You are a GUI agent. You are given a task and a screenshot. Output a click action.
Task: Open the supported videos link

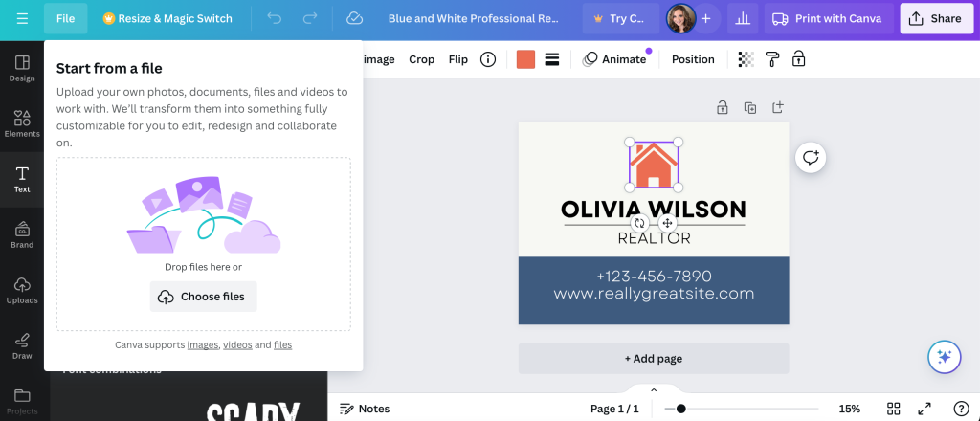tap(237, 344)
